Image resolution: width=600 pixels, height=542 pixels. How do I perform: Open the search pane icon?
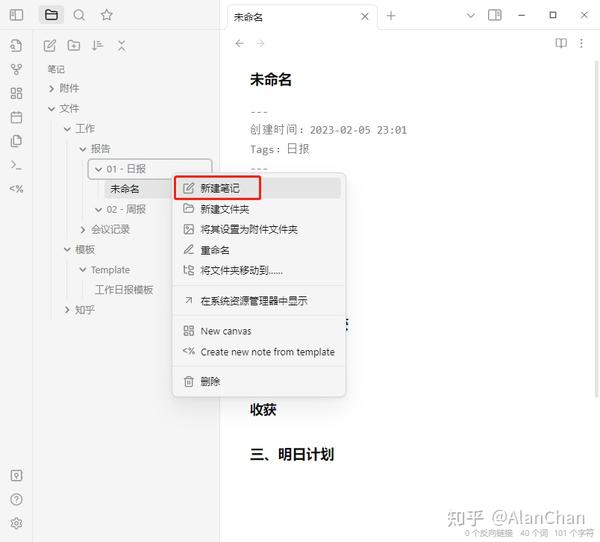tap(79, 15)
